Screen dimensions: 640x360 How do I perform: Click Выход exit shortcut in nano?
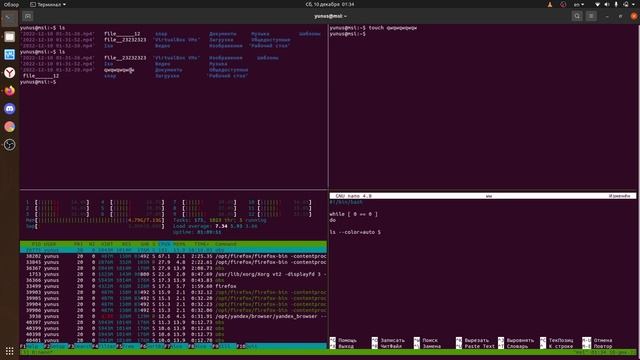[342, 347]
